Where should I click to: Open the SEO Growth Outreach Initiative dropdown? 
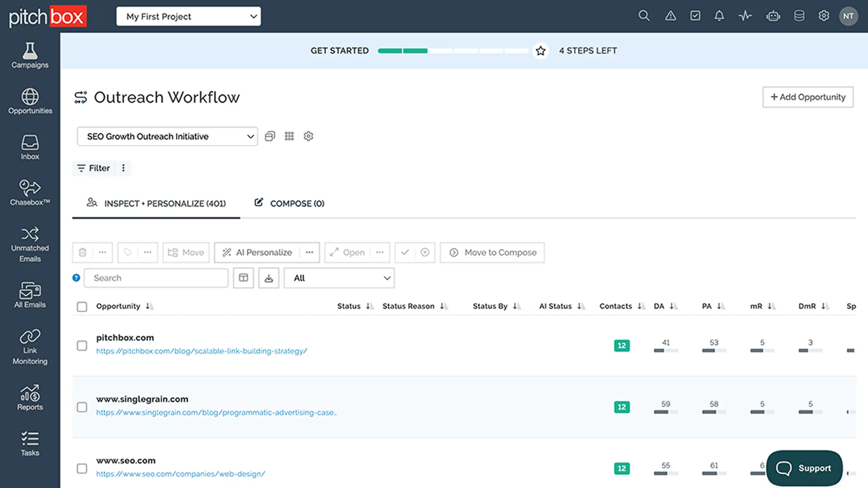[167, 137]
